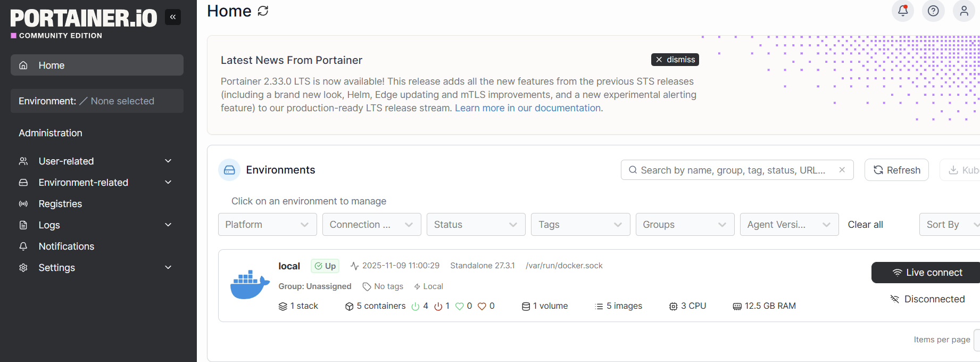Viewport: 980px width, 362px height.
Task: Click the heartbeat icon beside the snapshot date
Action: [355, 266]
